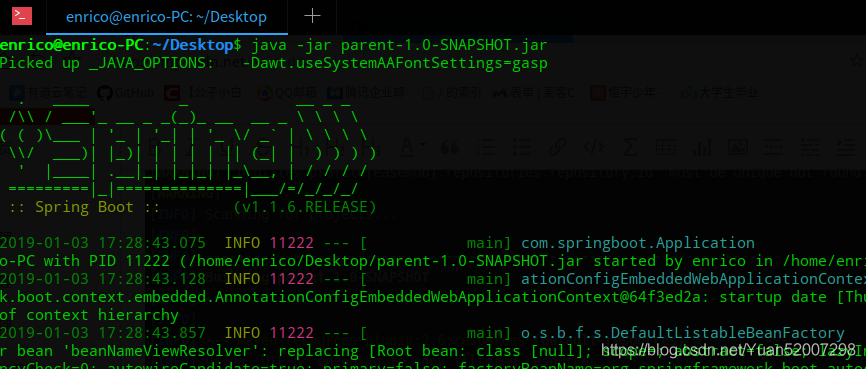Click the insert link icon in background editor toolbar
Image resolution: width=866 pixels, height=369 pixels.
click(x=558, y=146)
